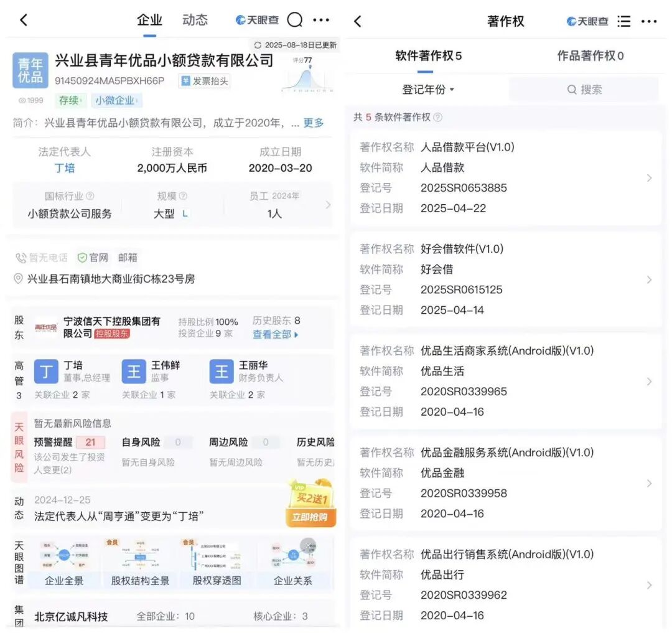The width and height of the screenshot is (672, 633).
Task: Tap the back arrow on company page
Action: tap(24, 20)
